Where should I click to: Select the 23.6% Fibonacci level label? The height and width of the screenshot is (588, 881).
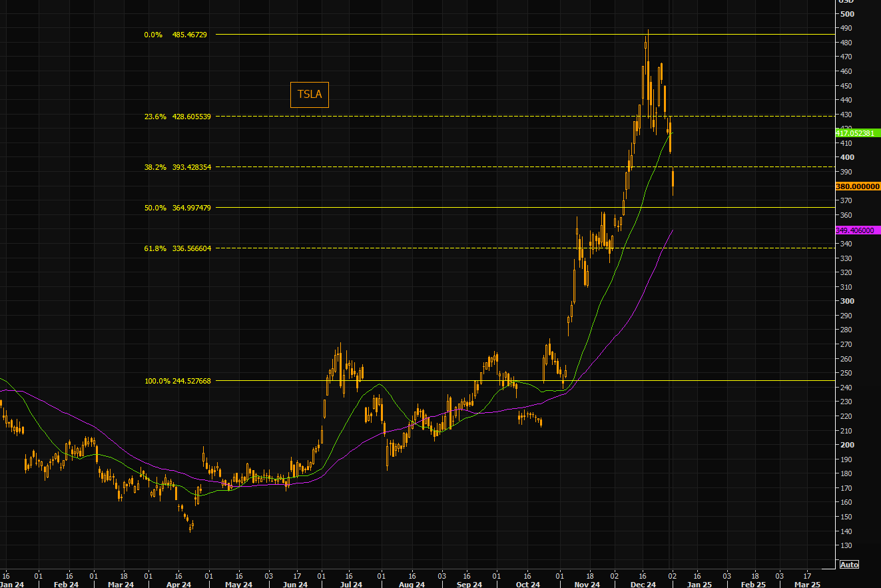point(177,116)
